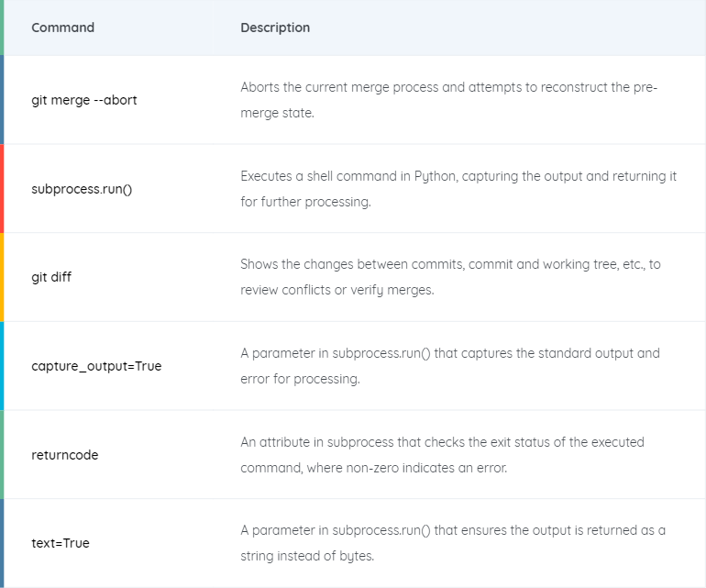Click the red color bar beside subprocess.run()
The width and height of the screenshot is (706, 588).
tap(2, 189)
